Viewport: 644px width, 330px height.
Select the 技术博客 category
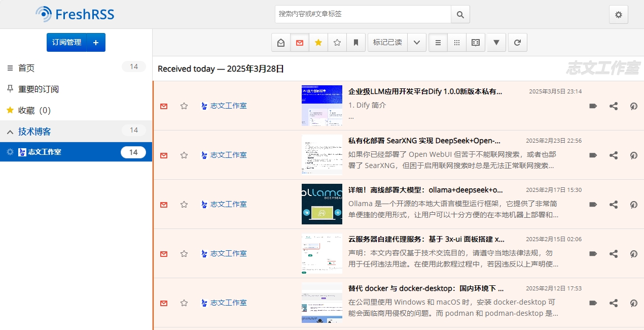pos(35,131)
